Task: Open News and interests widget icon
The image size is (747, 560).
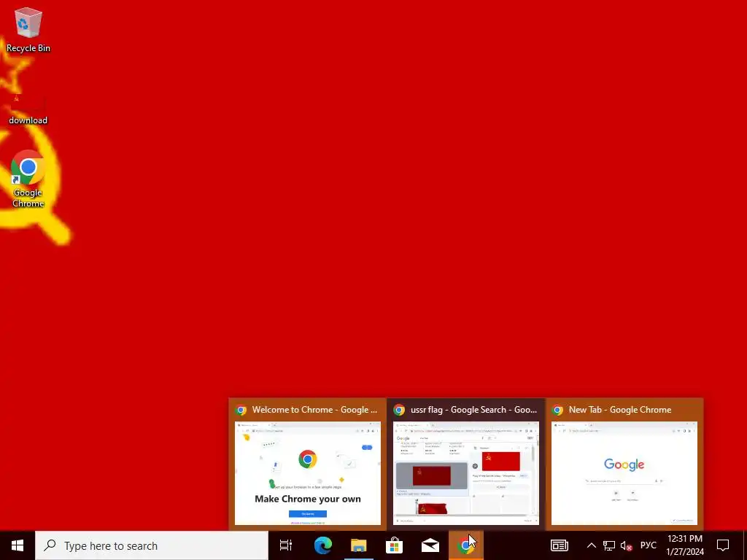Action: click(560, 545)
